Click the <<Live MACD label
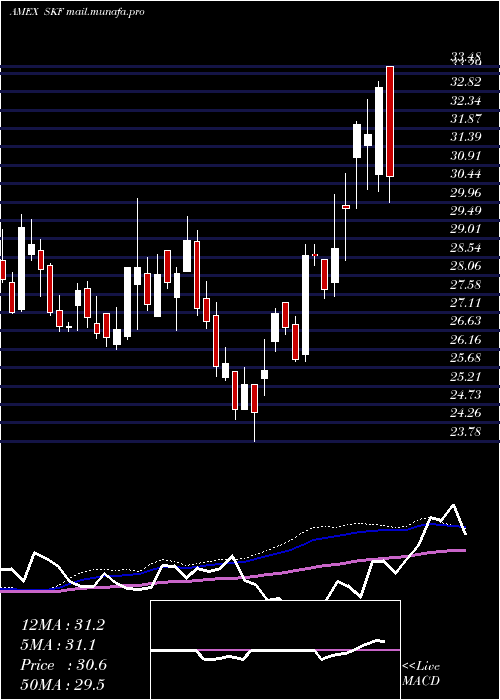 tap(421, 673)
